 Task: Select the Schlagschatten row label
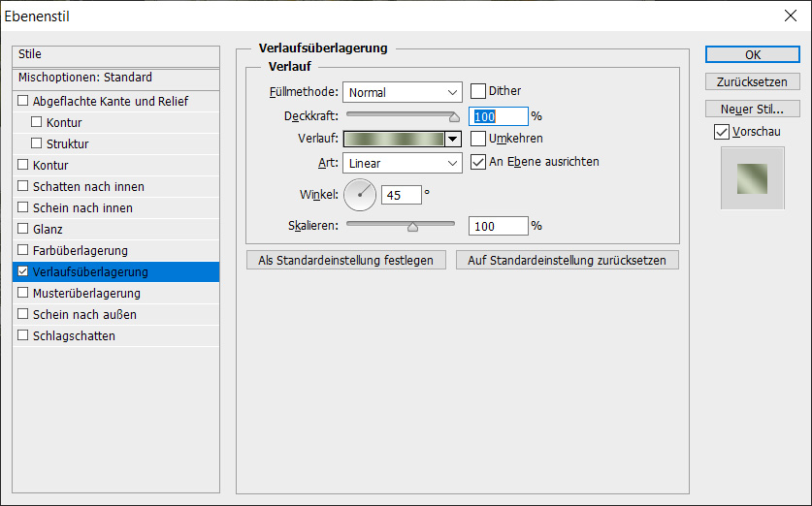tap(74, 335)
